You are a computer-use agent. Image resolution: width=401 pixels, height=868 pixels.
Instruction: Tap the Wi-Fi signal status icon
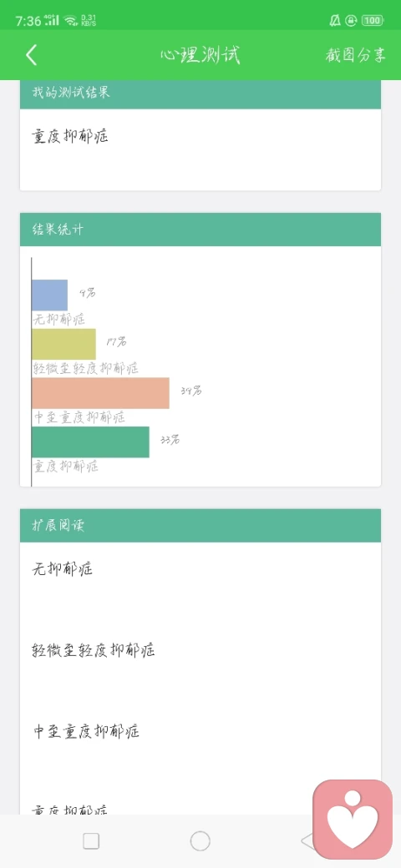pos(70,21)
